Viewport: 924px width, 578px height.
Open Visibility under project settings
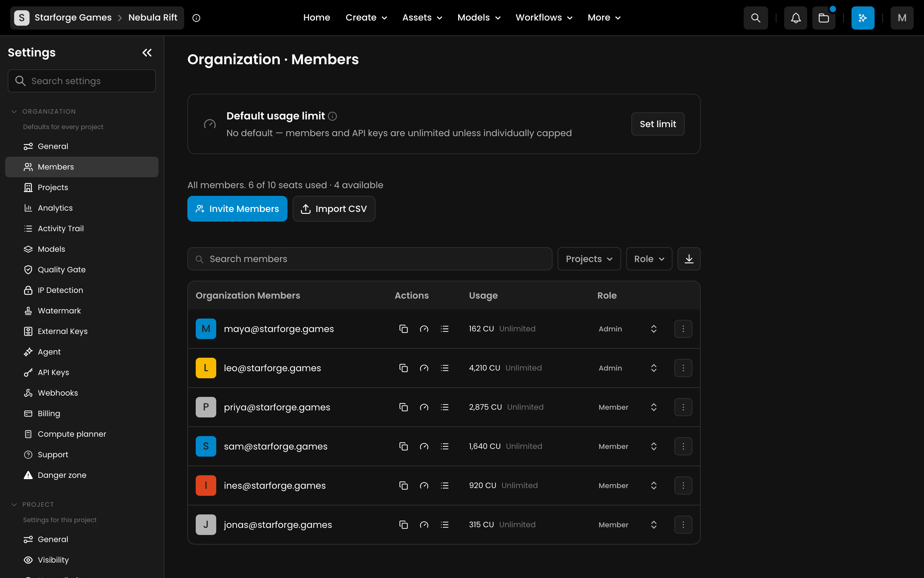click(82, 560)
